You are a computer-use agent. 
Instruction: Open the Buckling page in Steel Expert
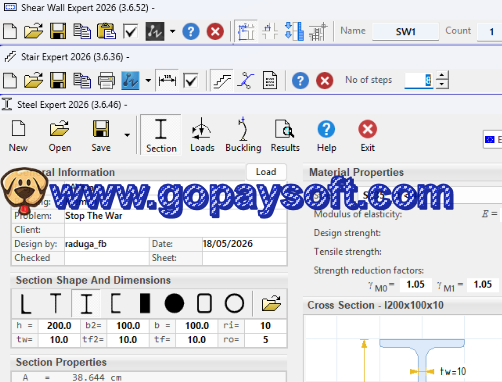click(x=243, y=135)
